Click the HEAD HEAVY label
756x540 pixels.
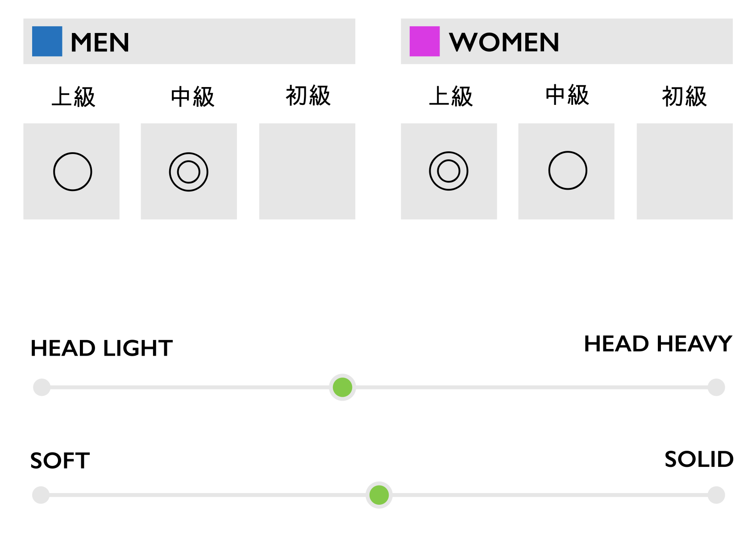(x=658, y=344)
